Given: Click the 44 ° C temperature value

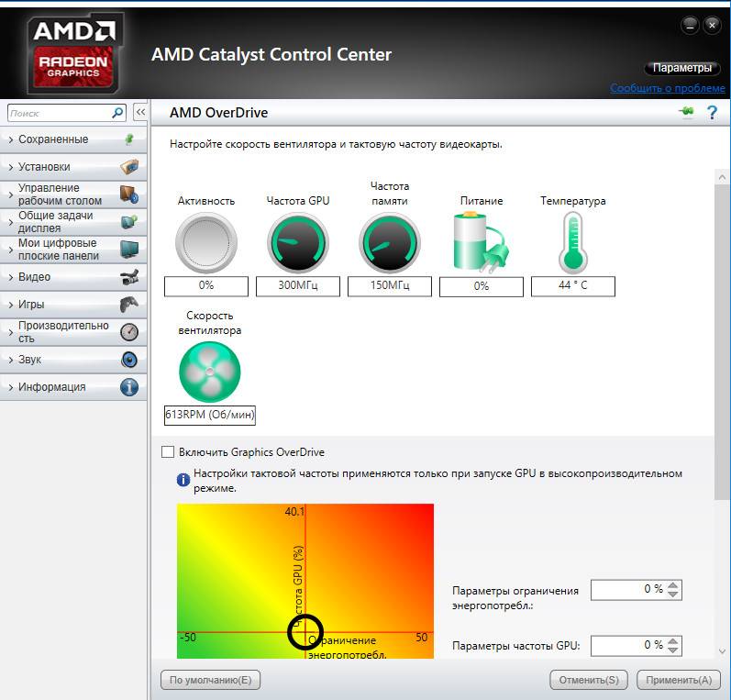Looking at the screenshot, I should 573,285.
